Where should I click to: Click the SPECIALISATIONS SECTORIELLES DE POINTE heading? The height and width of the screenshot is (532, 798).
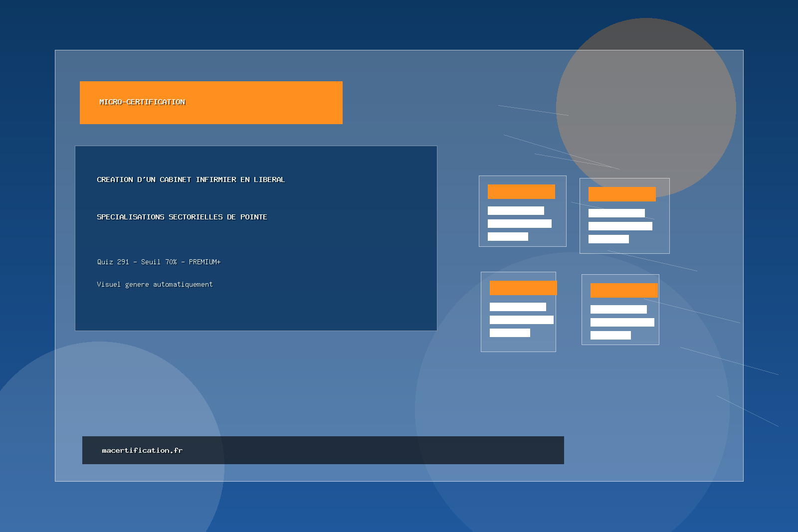click(182, 217)
